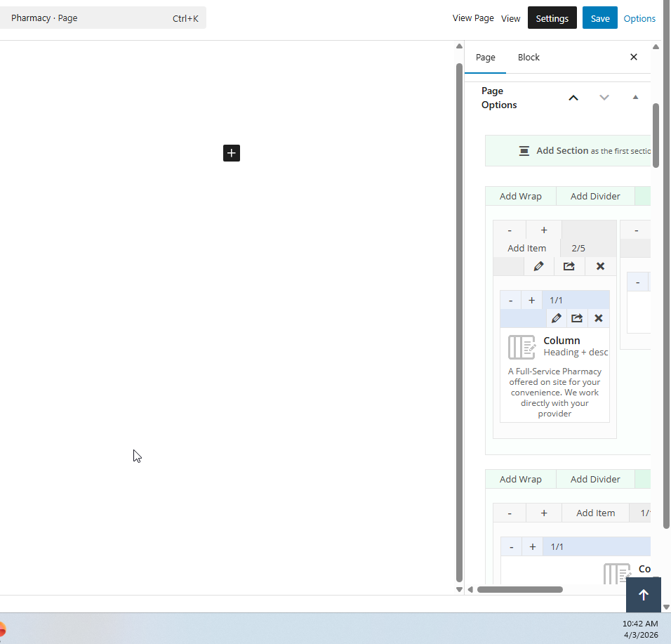Screen dimensions: 671x644
Task: Click the black add block plus icon
Action: coord(232,153)
